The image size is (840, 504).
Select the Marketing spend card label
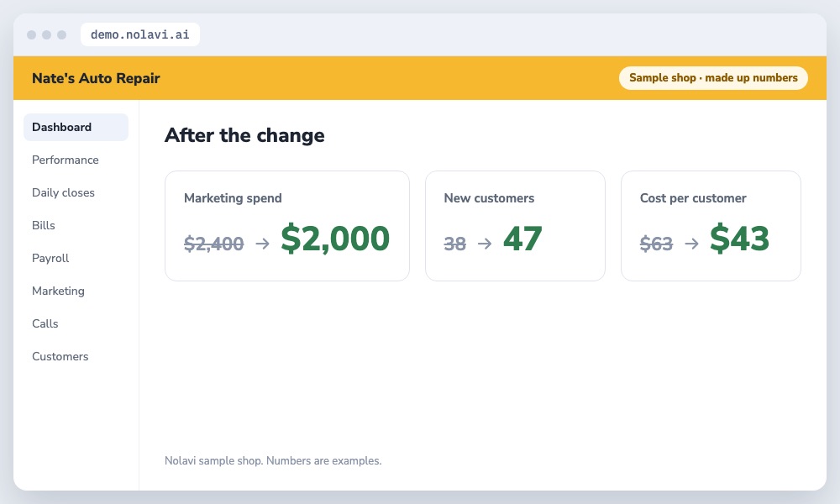point(233,197)
